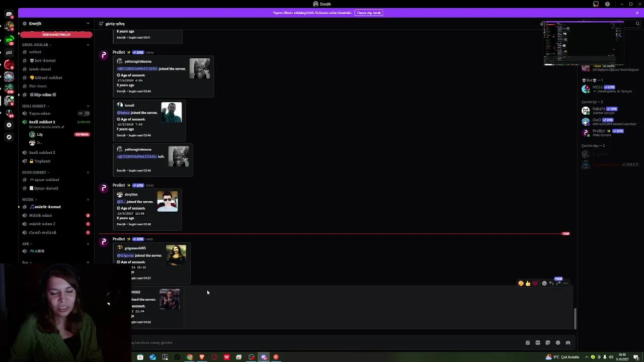The width and height of the screenshot is (644, 362).
Task: Collapse the OYUN SOHBET category
Action: (35, 172)
